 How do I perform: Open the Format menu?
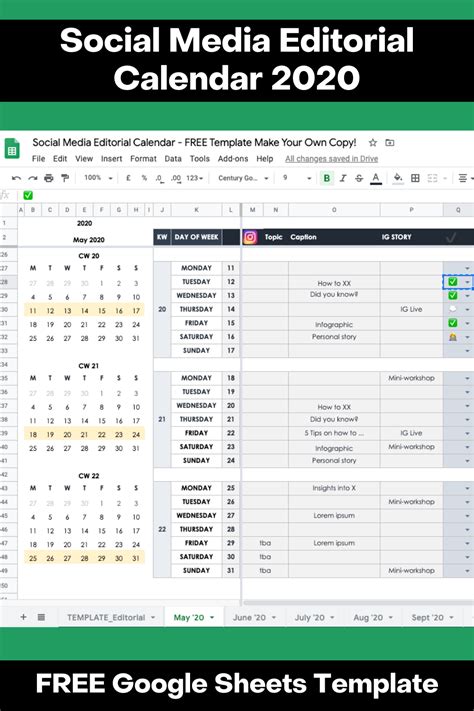click(143, 159)
